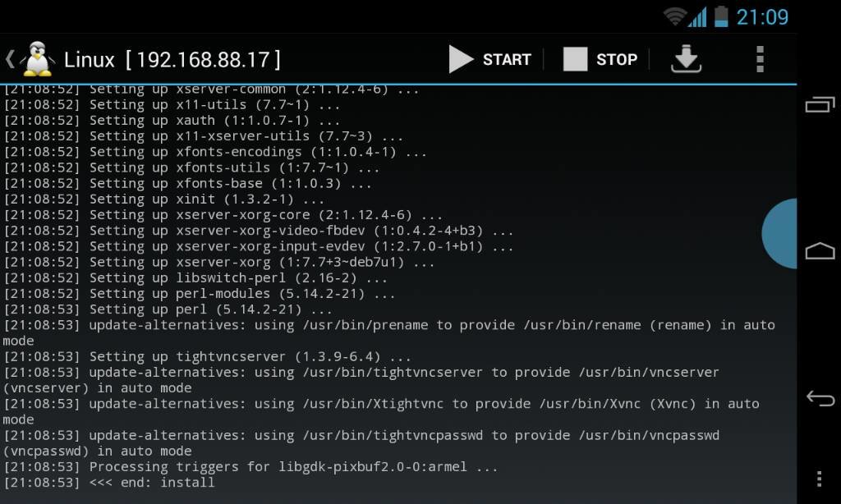Tap the battery status icon
Image resolution: width=841 pixels, height=504 pixels.
coord(721,16)
